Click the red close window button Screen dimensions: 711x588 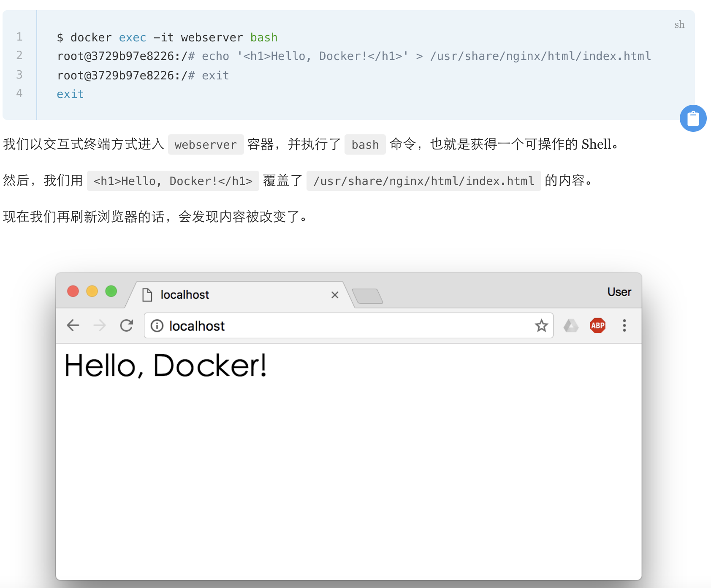73,291
